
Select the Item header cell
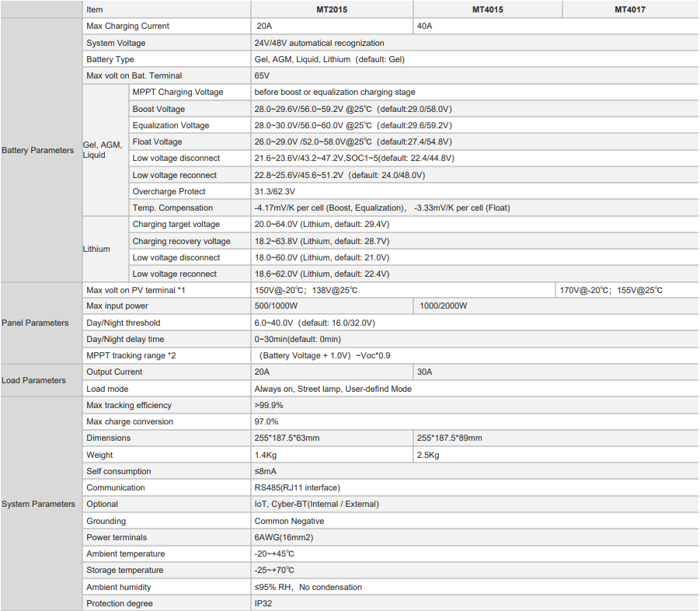pyautogui.click(x=166, y=9)
